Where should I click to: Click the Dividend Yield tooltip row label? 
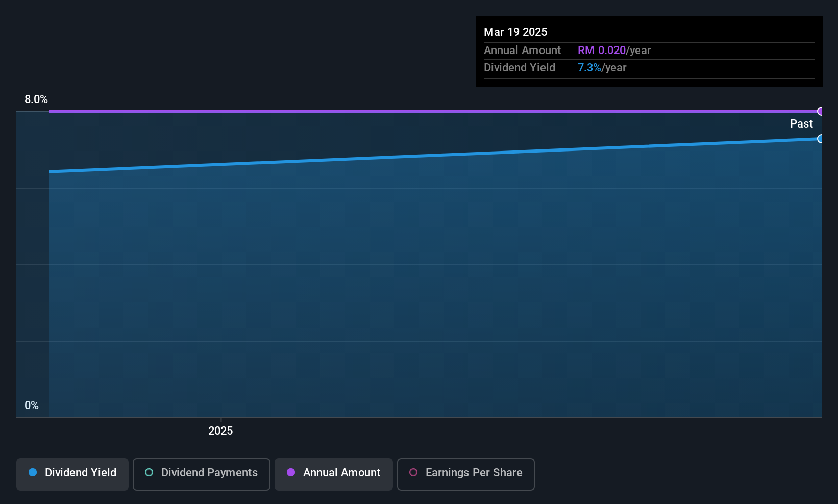520,67
